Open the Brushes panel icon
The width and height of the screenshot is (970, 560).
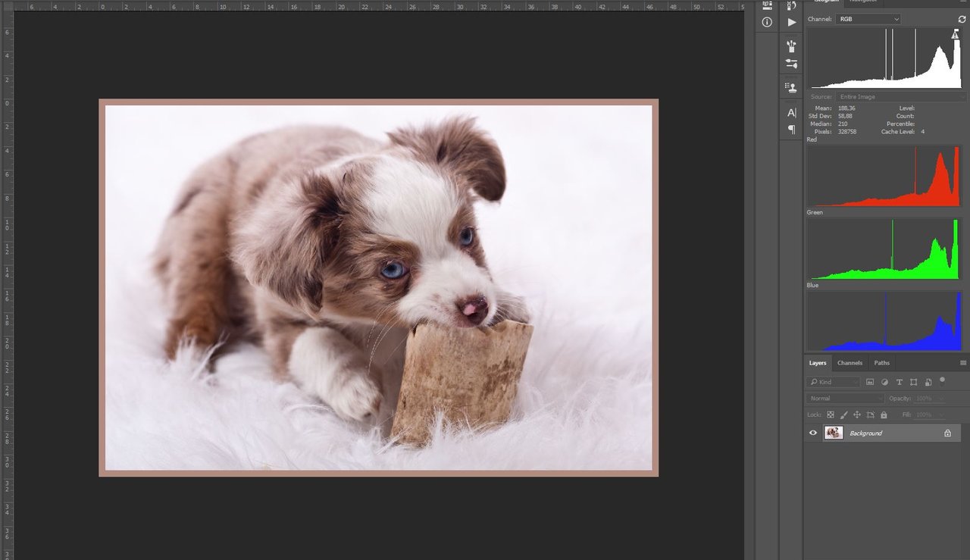(791, 46)
